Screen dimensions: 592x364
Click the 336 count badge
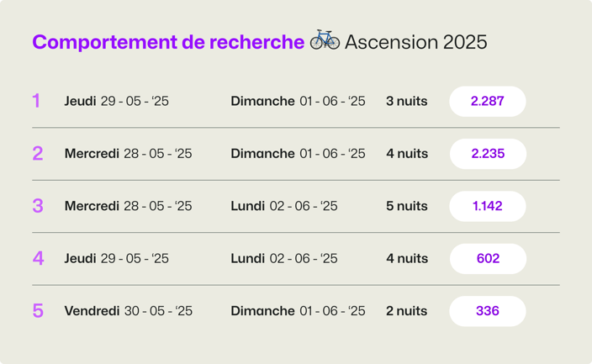[488, 311]
